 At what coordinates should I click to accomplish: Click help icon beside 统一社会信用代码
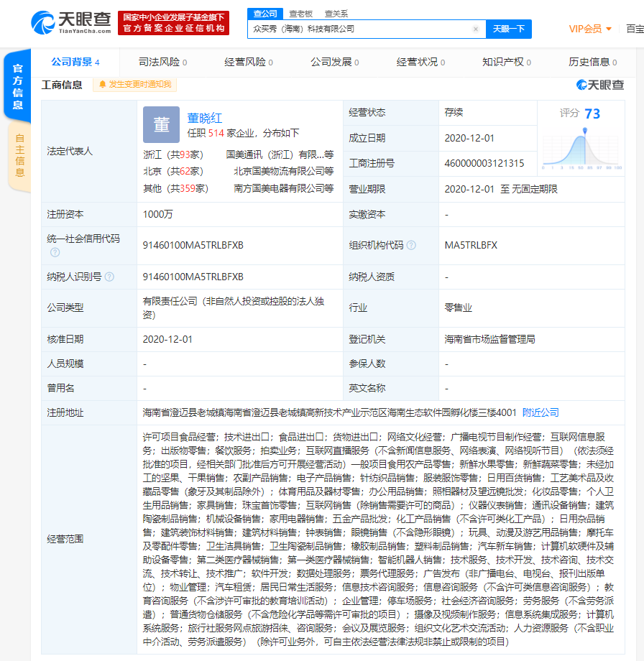55,252
